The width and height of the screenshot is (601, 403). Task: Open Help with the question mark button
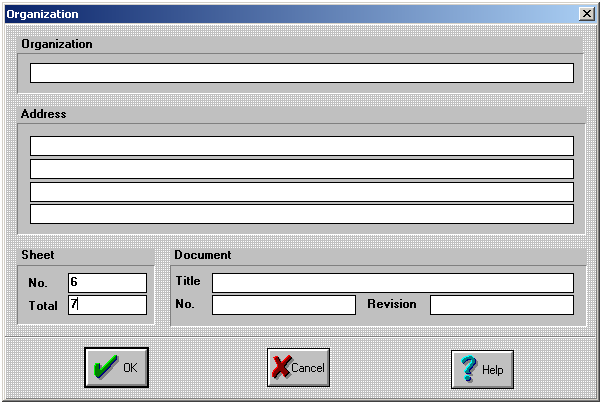click(482, 369)
